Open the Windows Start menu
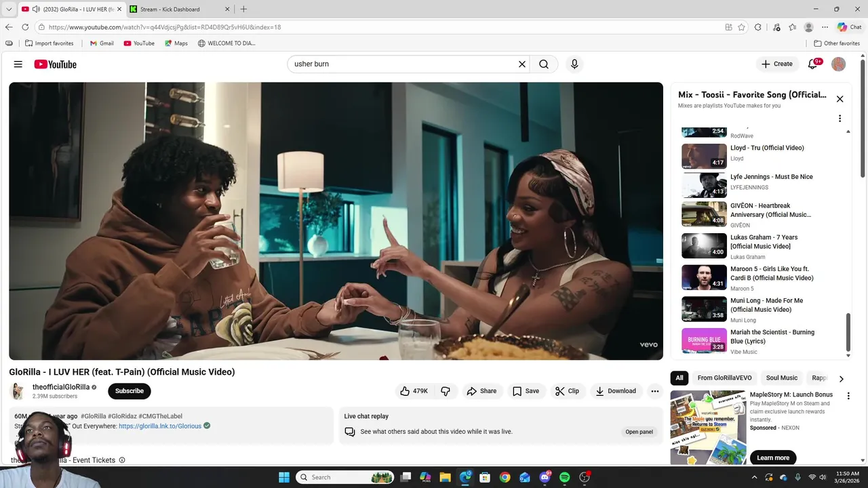This screenshot has height=488, width=868. [284, 477]
